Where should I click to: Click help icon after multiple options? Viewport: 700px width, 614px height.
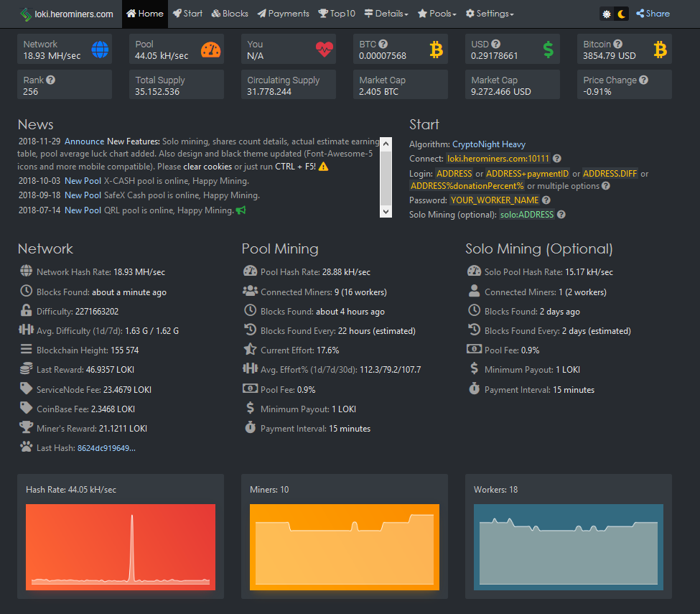[x=606, y=186]
